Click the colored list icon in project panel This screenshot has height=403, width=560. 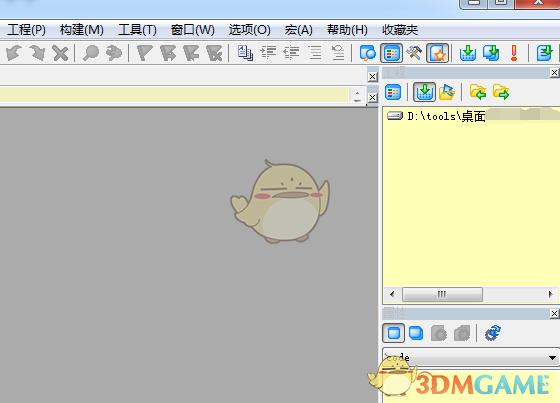pos(393,92)
